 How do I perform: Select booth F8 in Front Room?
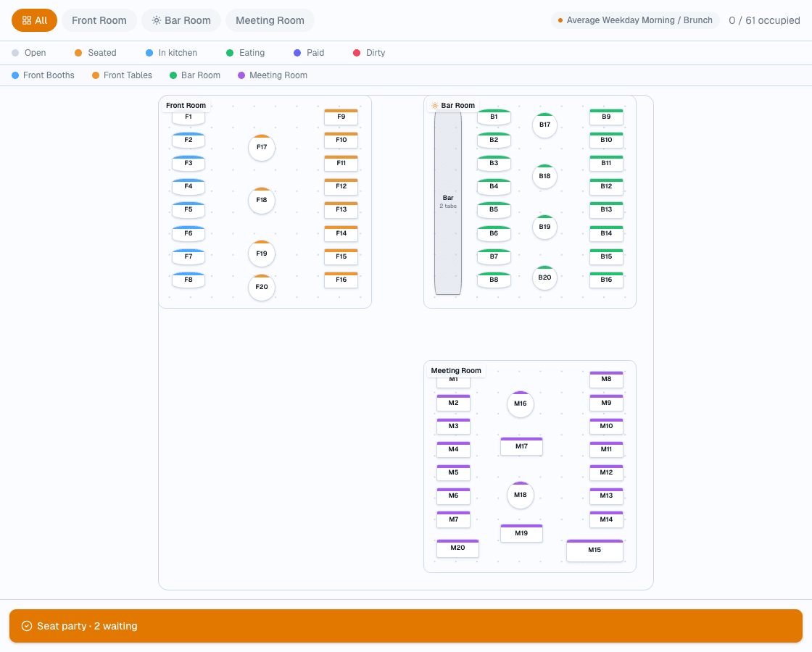(188, 280)
